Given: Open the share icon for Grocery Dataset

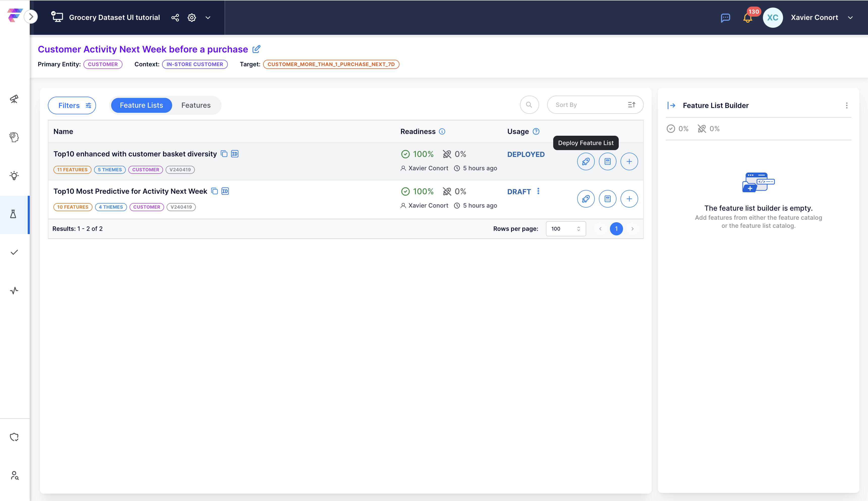Looking at the screenshot, I should [175, 18].
